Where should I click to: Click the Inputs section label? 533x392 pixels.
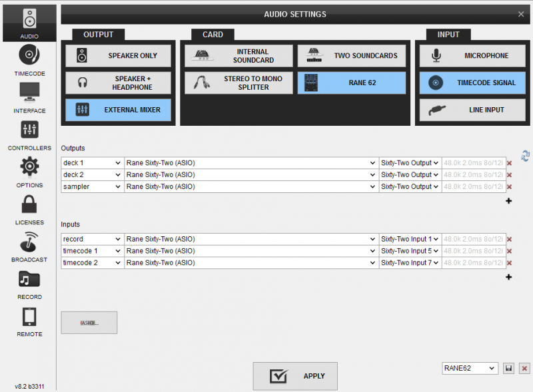(70, 224)
